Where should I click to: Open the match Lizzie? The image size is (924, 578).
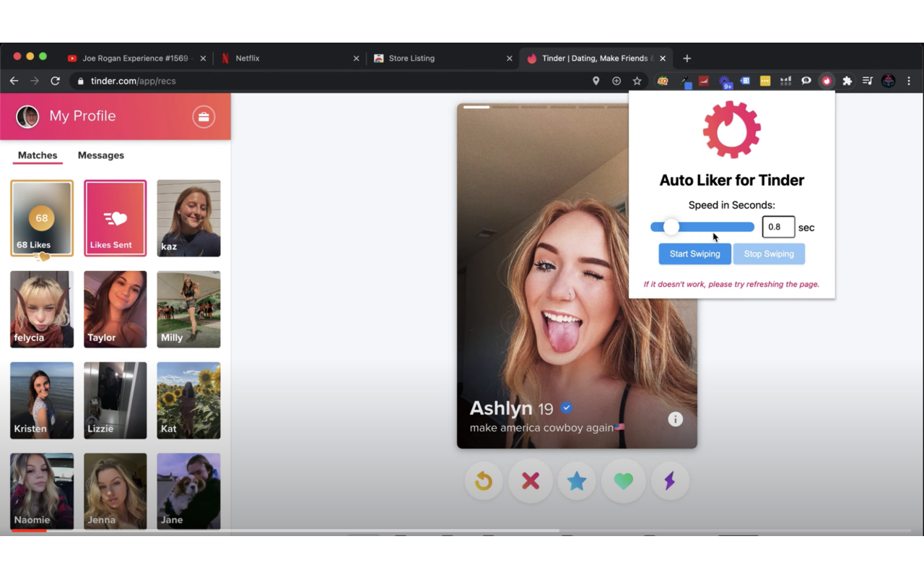pos(115,400)
